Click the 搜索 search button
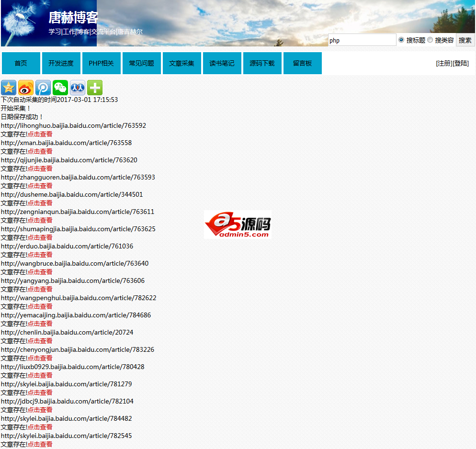The width and height of the screenshot is (476, 449). (465, 40)
